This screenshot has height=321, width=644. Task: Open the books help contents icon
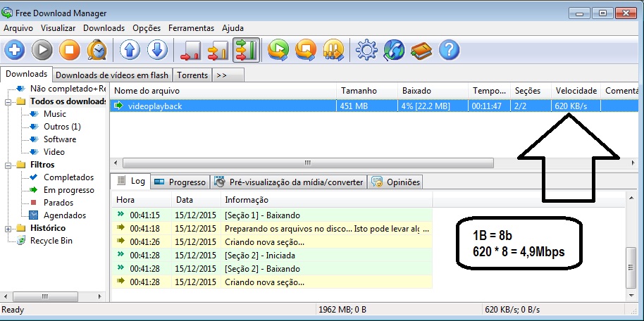point(421,50)
